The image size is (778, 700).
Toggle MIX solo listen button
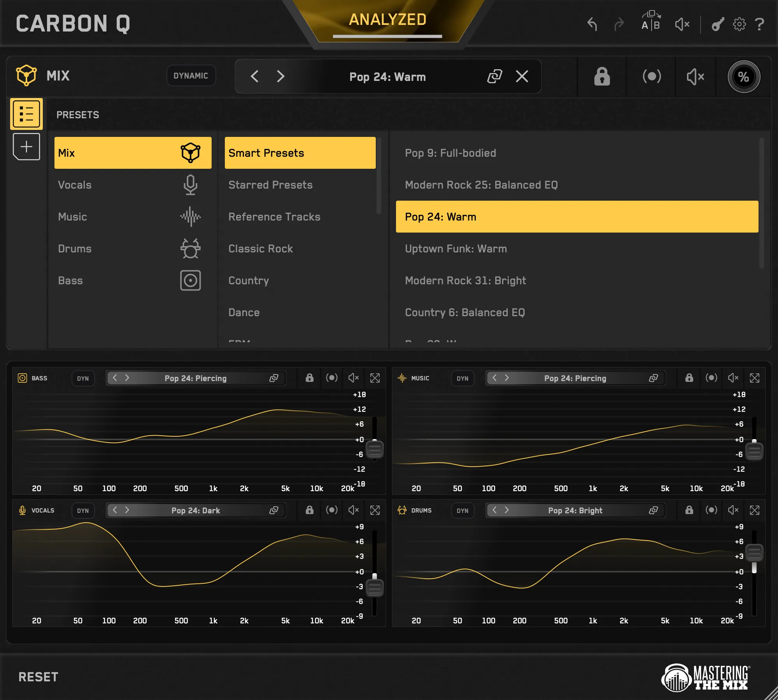[652, 76]
